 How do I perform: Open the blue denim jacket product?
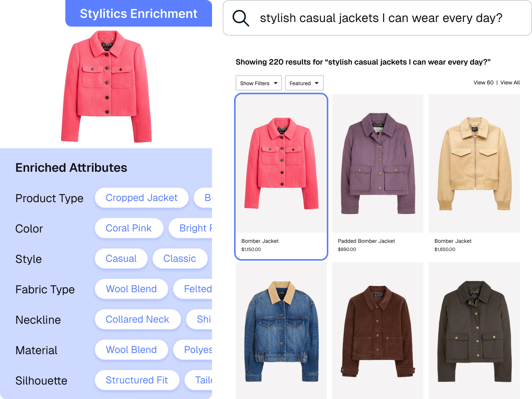[x=281, y=331]
